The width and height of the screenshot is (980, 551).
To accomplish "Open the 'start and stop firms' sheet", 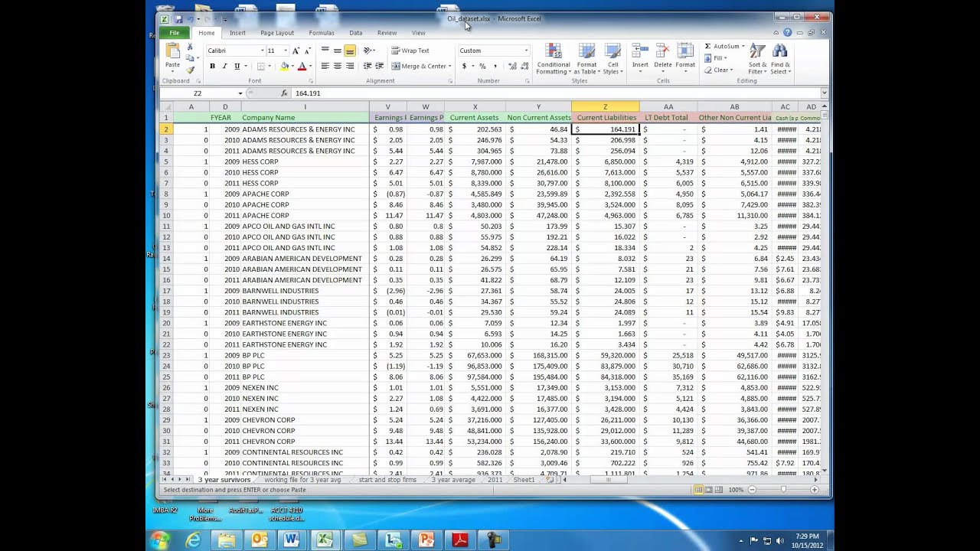I will click(x=387, y=480).
